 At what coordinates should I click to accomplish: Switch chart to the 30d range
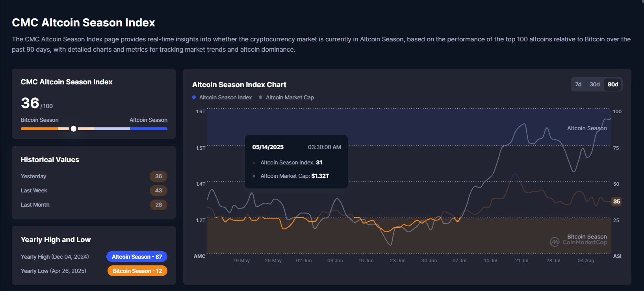pyautogui.click(x=594, y=84)
